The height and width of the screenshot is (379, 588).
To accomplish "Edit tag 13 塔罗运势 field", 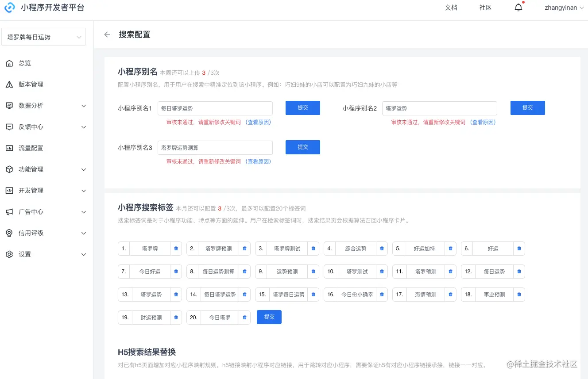I will [151, 295].
